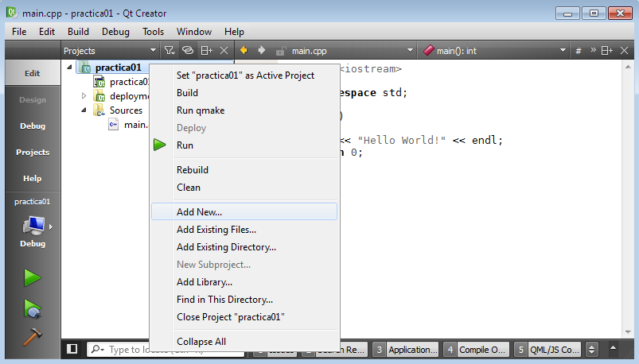The height and width of the screenshot is (364, 639).
Task: Choose Run qmake from context menu
Action: click(x=244, y=110)
